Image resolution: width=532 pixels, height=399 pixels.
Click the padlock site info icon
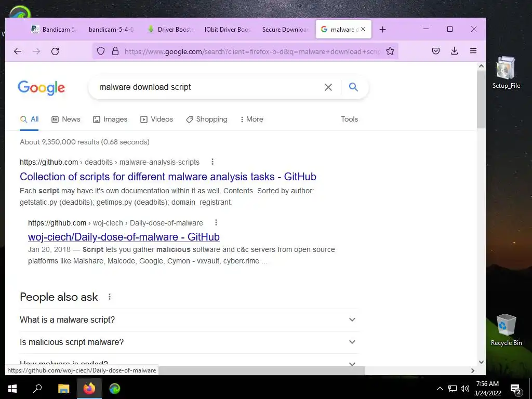(x=115, y=51)
